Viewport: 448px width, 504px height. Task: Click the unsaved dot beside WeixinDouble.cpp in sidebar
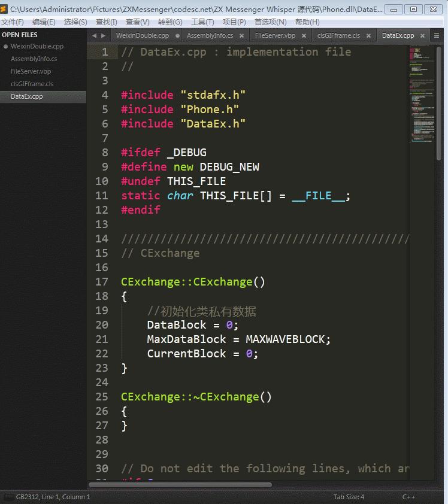coord(5,46)
